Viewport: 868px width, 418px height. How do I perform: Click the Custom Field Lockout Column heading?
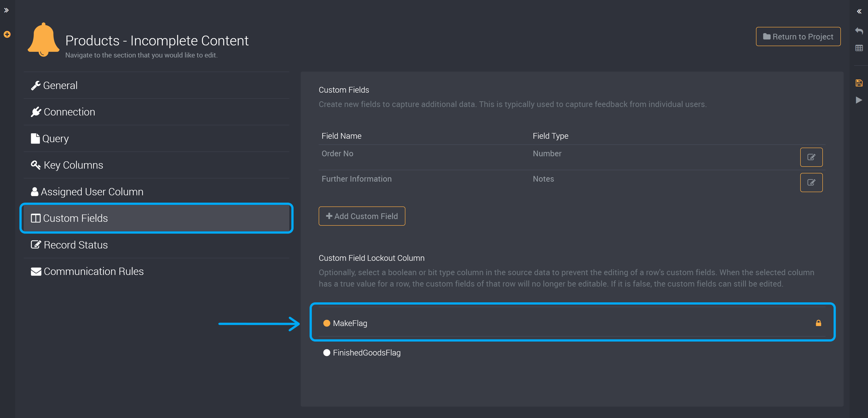tap(371, 258)
